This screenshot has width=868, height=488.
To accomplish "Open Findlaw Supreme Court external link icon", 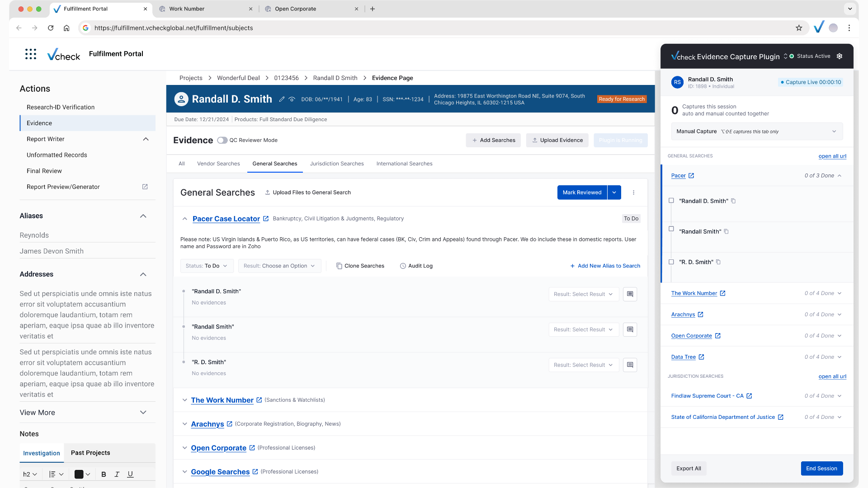I will [x=749, y=396].
